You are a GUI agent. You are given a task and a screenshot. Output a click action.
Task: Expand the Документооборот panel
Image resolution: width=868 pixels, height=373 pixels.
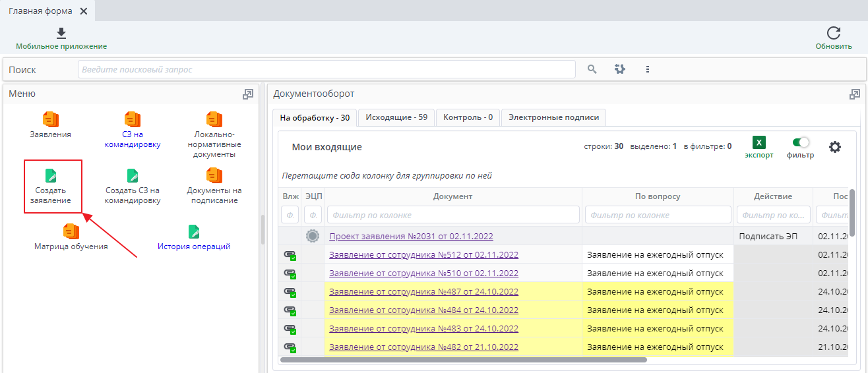[855, 94]
